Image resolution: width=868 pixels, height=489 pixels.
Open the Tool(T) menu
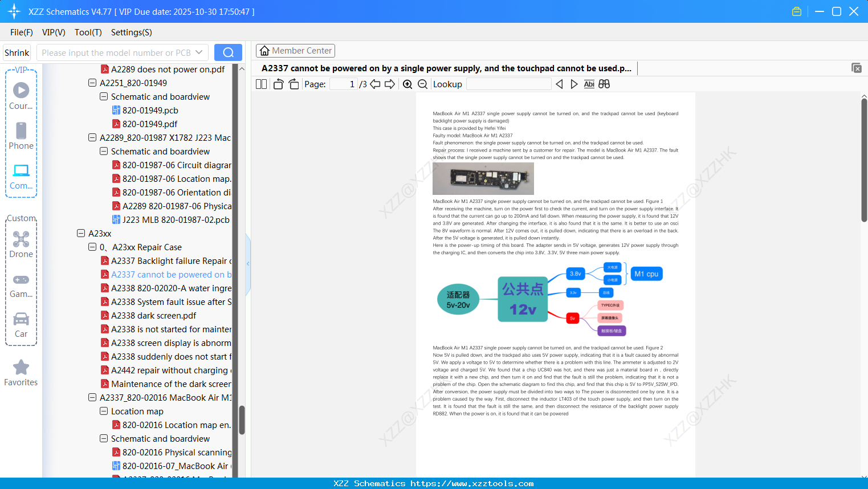coord(88,32)
